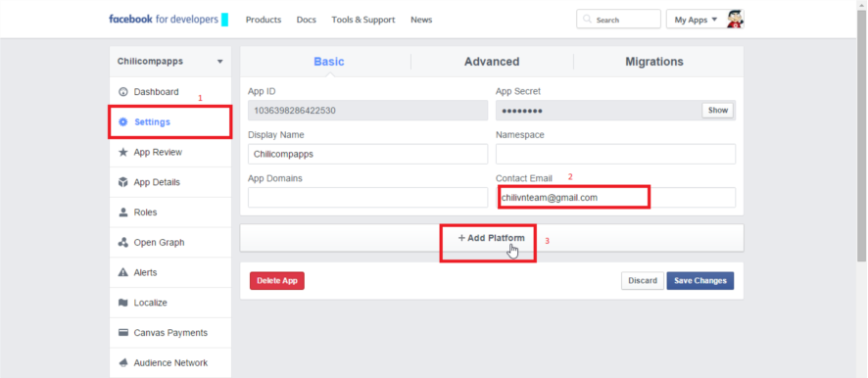Open Canvas Payments in the sidebar
Viewport: 868px width, 378px height.
point(170,333)
